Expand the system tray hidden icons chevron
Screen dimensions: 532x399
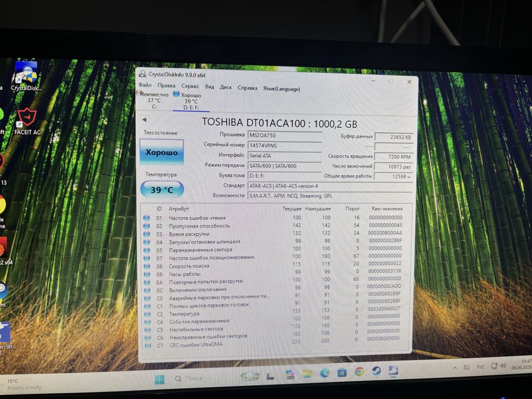455,368
